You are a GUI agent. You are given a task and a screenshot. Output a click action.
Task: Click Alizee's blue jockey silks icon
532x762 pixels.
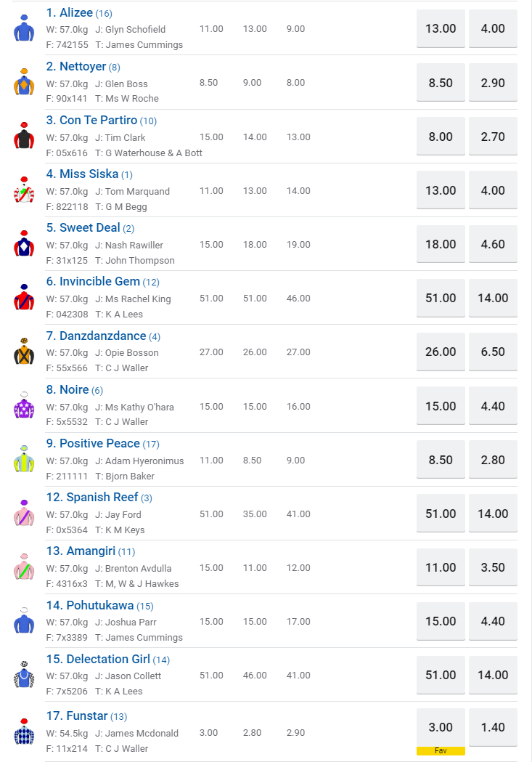(24, 28)
